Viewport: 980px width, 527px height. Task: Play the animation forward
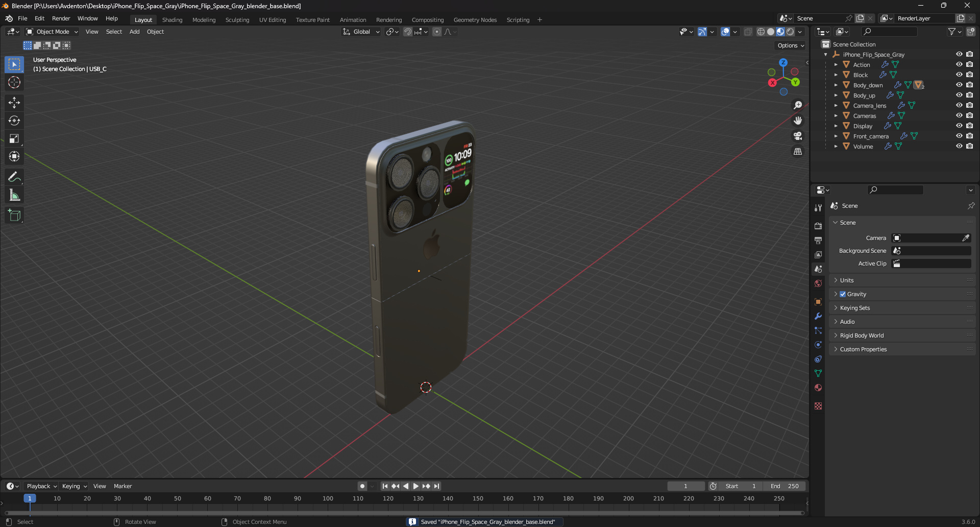[x=415, y=486]
